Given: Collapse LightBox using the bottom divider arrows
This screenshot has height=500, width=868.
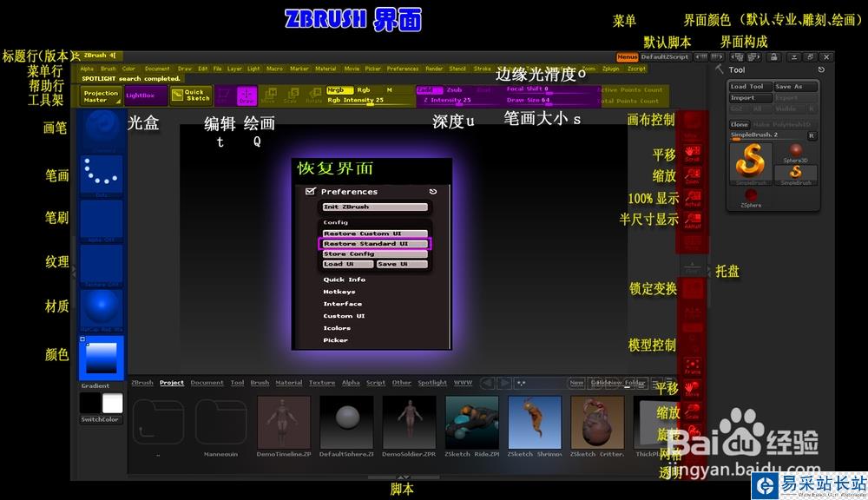Looking at the screenshot, I should 404,477.
